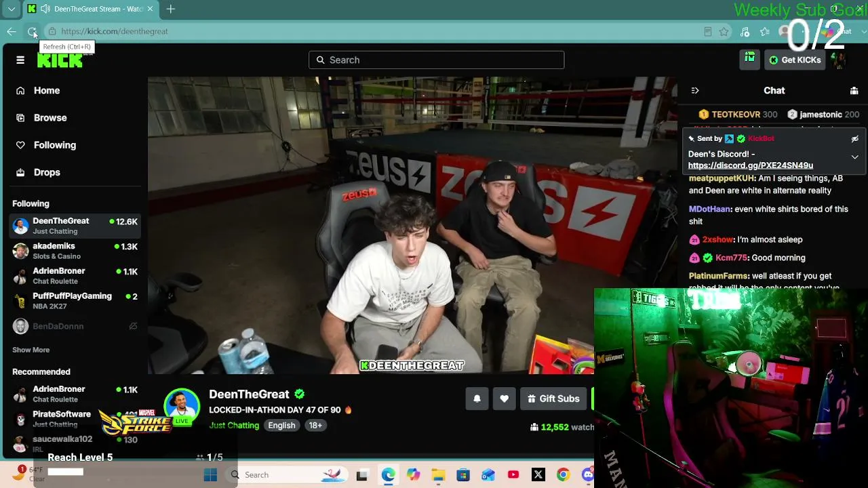Viewport: 868px width, 488px height.
Task: Open the DeenTheGreat profile avatar with LIVE badge
Action: tap(182, 407)
